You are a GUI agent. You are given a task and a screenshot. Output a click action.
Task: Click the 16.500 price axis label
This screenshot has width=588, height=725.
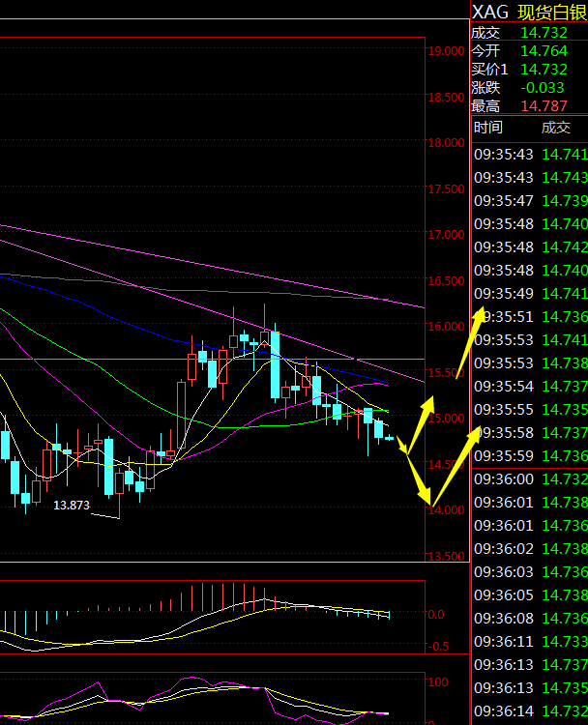click(x=446, y=281)
